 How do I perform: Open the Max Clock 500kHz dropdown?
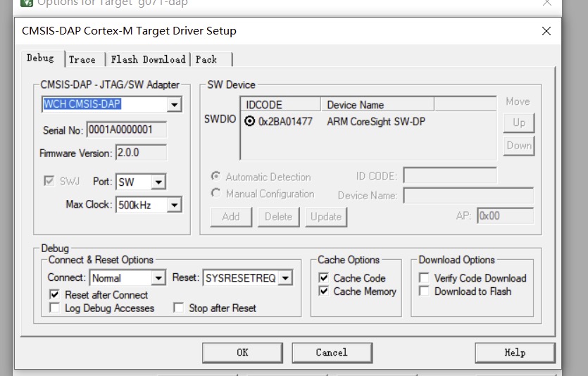(174, 205)
